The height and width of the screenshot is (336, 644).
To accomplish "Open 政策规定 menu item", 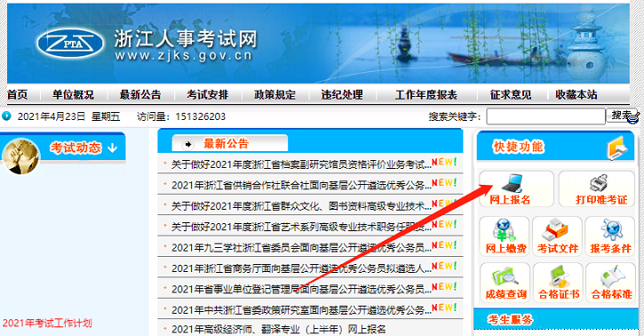I will pyautogui.click(x=274, y=95).
